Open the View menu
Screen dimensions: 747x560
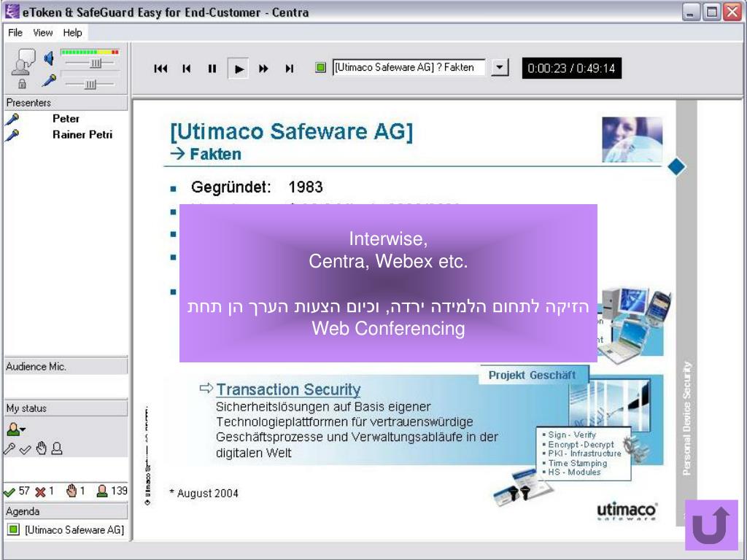point(42,32)
